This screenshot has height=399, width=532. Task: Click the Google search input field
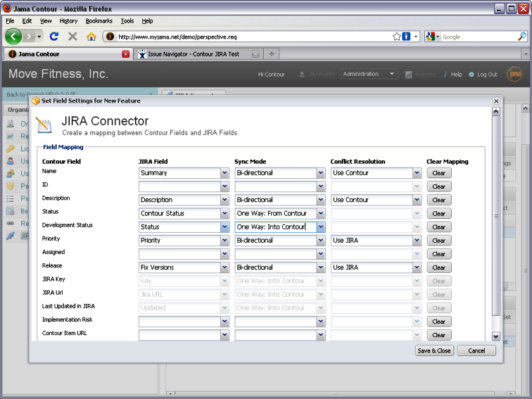tap(478, 37)
